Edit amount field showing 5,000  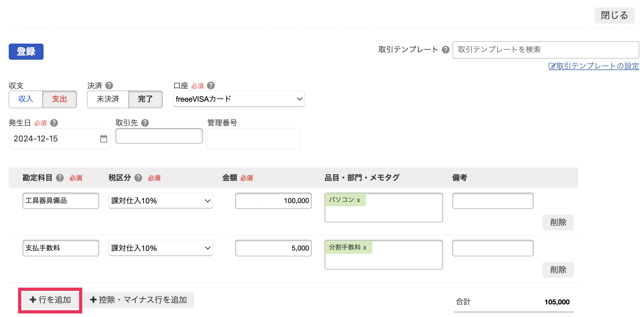click(x=273, y=248)
